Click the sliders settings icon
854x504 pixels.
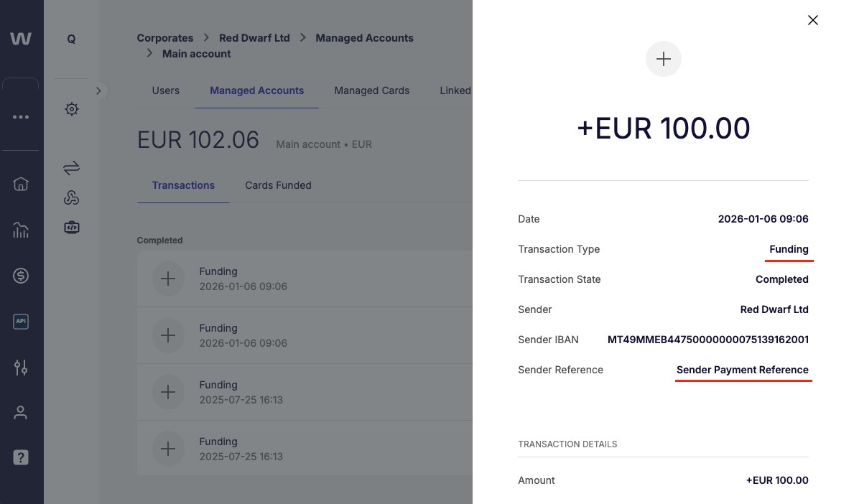coord(21,368)
